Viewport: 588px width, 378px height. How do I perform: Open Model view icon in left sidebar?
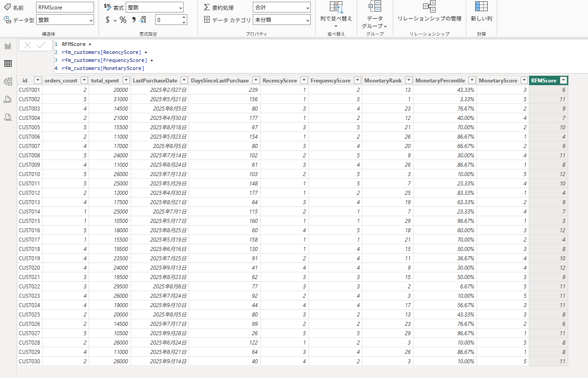(8, 82)
